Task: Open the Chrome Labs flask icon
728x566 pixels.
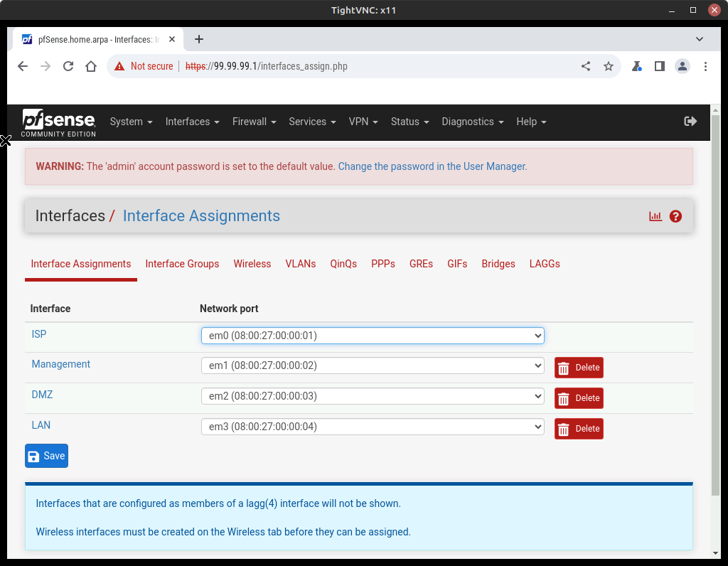Action: pos(636,66)
